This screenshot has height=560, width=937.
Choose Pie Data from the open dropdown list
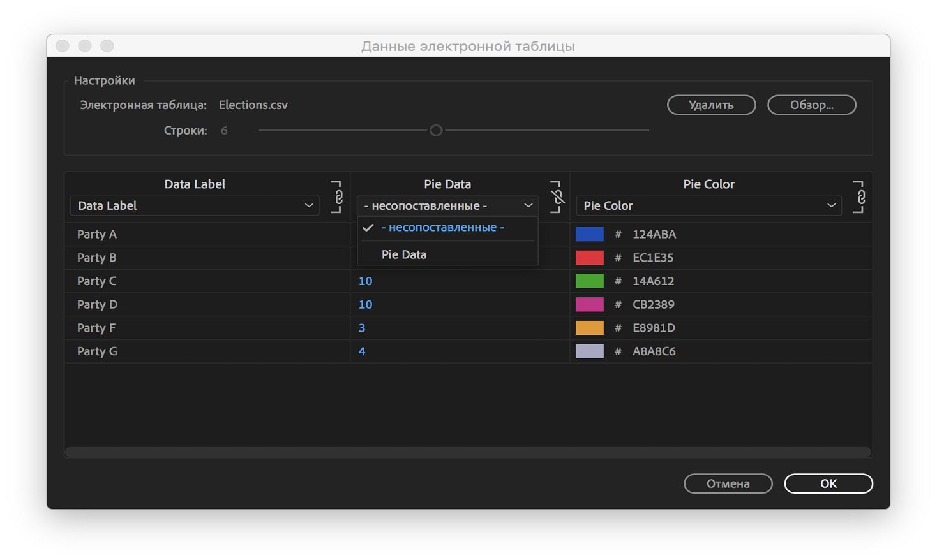click(447, 254)
